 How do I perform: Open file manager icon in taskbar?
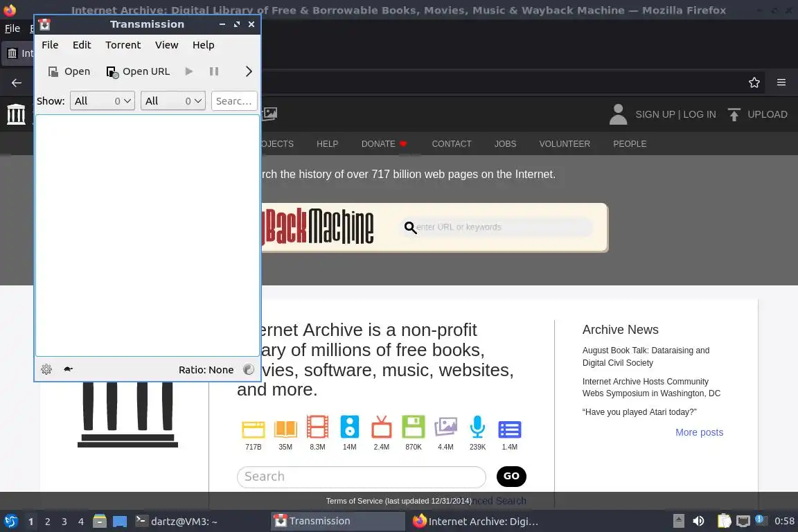[x=100, y=521]
